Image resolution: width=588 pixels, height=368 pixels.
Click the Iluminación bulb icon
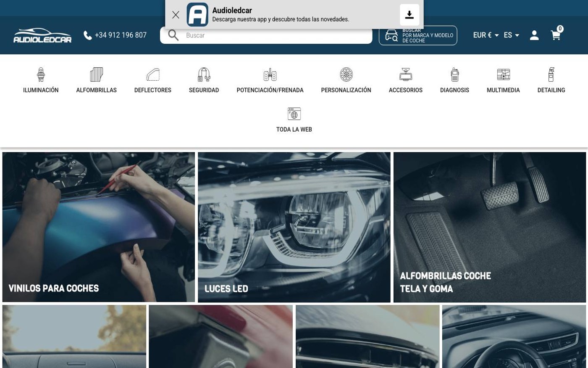coord(41,74)
